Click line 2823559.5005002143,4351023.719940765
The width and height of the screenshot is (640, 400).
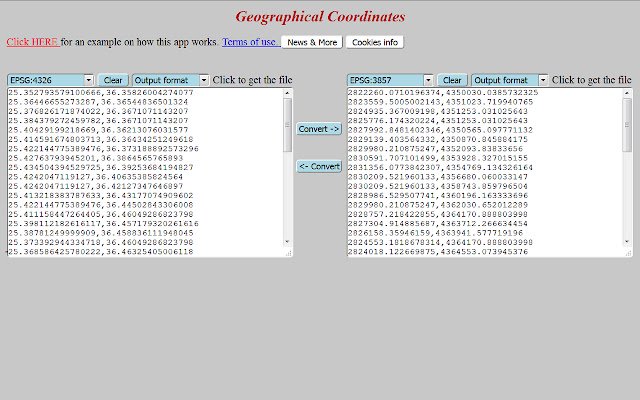[440, 102]
